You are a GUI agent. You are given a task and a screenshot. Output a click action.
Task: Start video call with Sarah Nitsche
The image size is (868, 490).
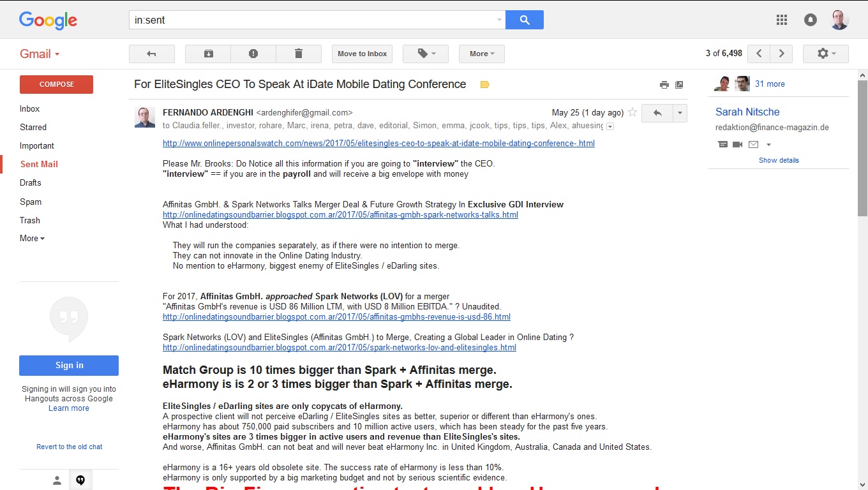[738, 144]
